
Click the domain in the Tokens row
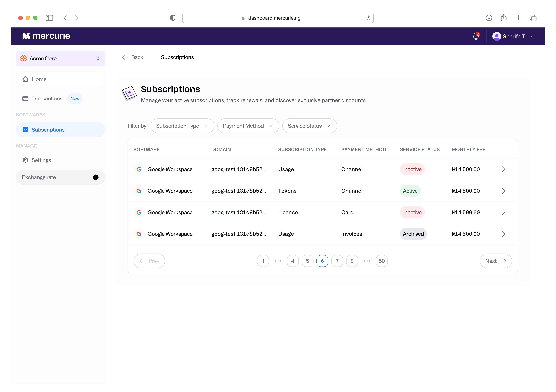tap(239, 191)
